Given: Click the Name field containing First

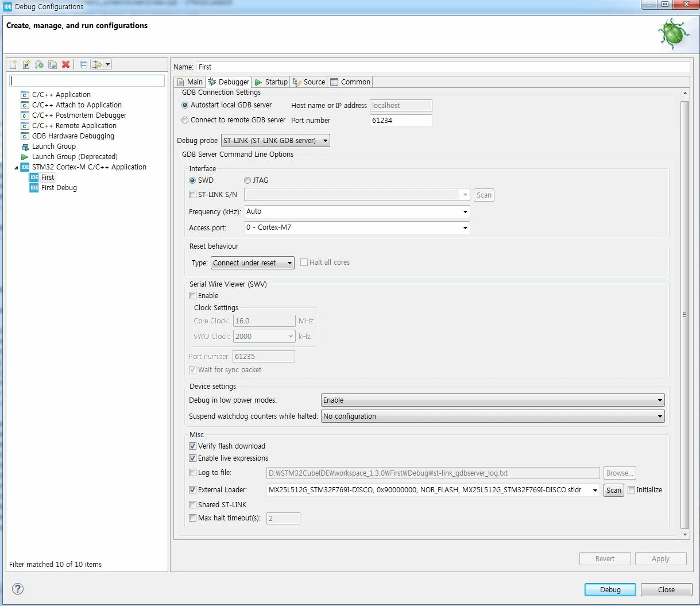Looking at the screenshot, I should [443, 67].
